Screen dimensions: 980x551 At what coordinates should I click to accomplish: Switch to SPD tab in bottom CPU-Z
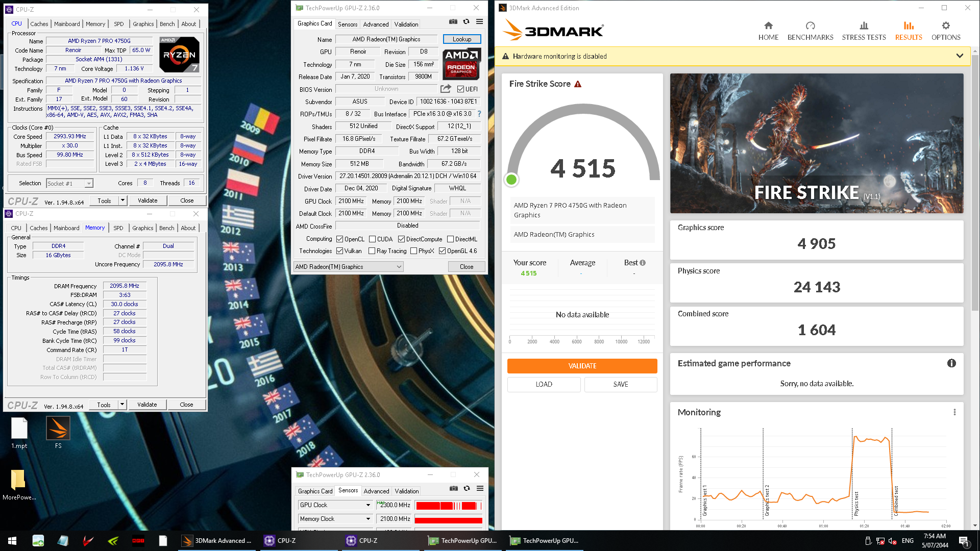pos(118,228)
